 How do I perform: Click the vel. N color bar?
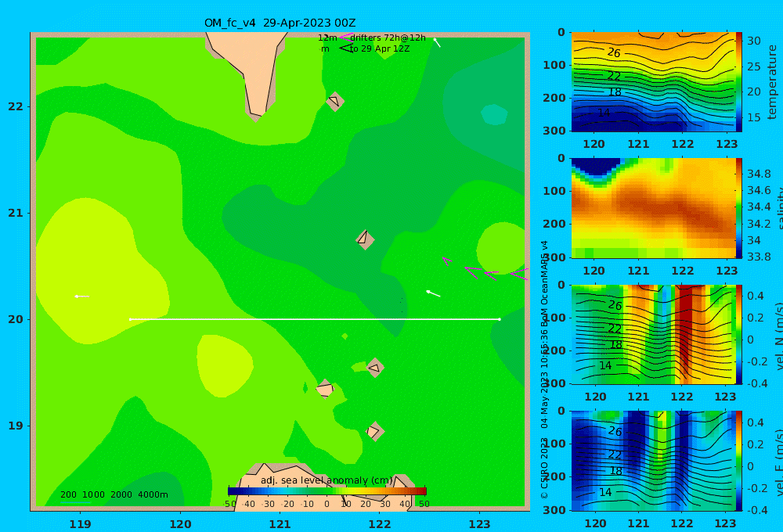[x=739, y=334]
